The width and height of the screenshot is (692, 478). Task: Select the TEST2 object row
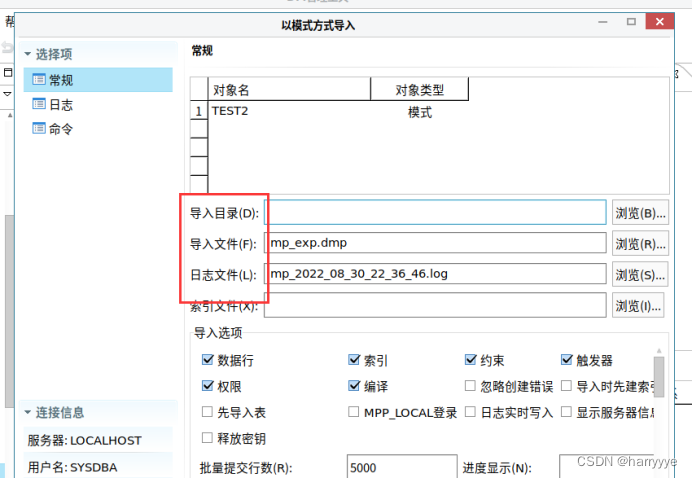click(338, 111)
